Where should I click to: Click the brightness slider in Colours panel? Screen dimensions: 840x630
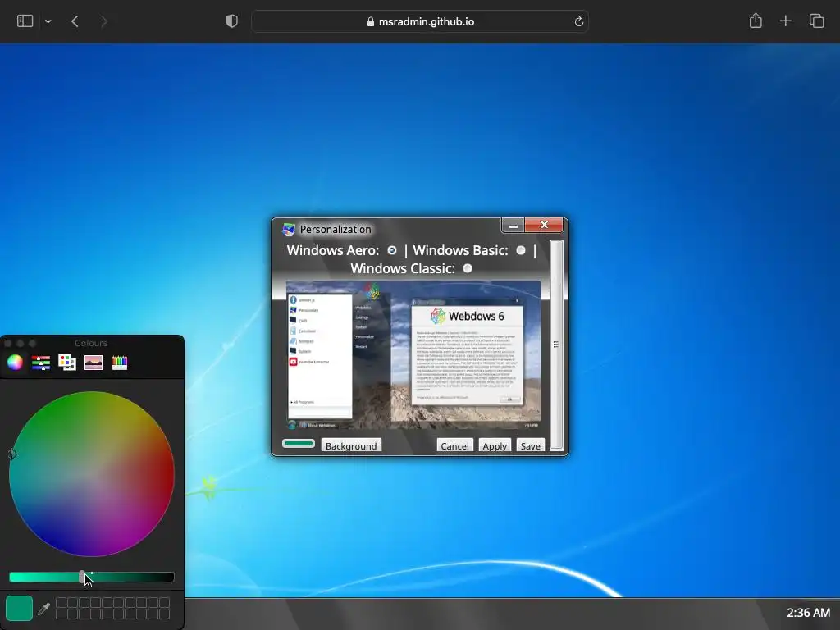tap(92, 577)
